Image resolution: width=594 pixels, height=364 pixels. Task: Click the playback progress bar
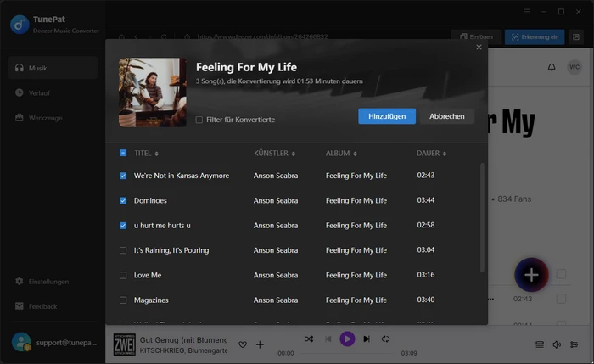tap(348, 354)
